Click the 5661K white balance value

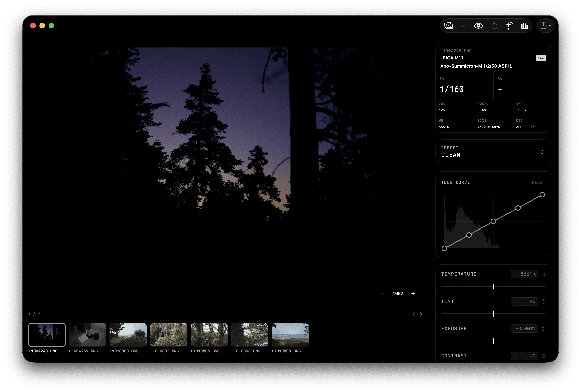(x=444, y=127)
